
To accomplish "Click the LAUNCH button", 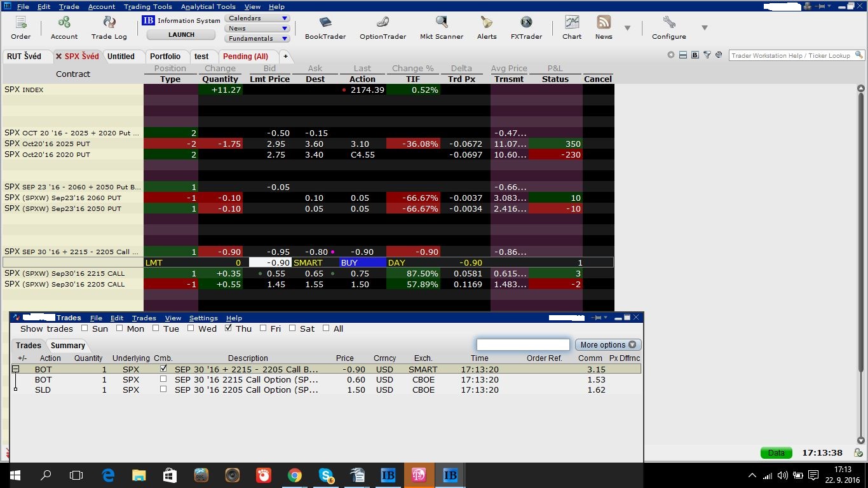I will (x=182, y=35).
